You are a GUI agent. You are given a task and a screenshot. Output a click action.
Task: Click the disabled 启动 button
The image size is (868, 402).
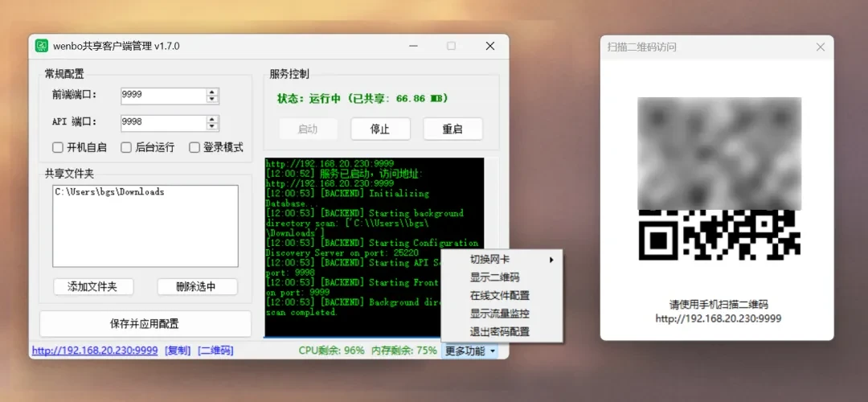click(x=308, y=129)
